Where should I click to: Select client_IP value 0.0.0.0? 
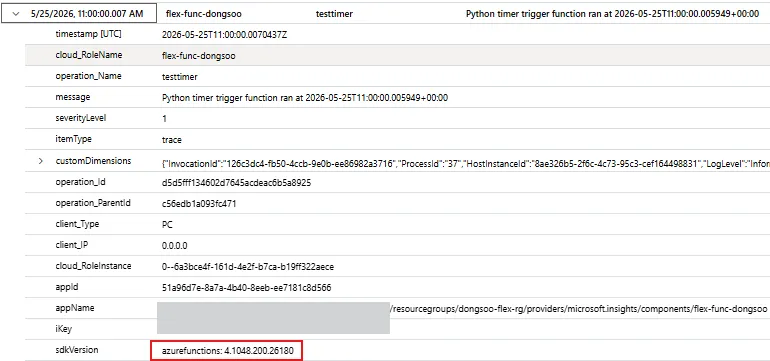[x=174, y=246]
